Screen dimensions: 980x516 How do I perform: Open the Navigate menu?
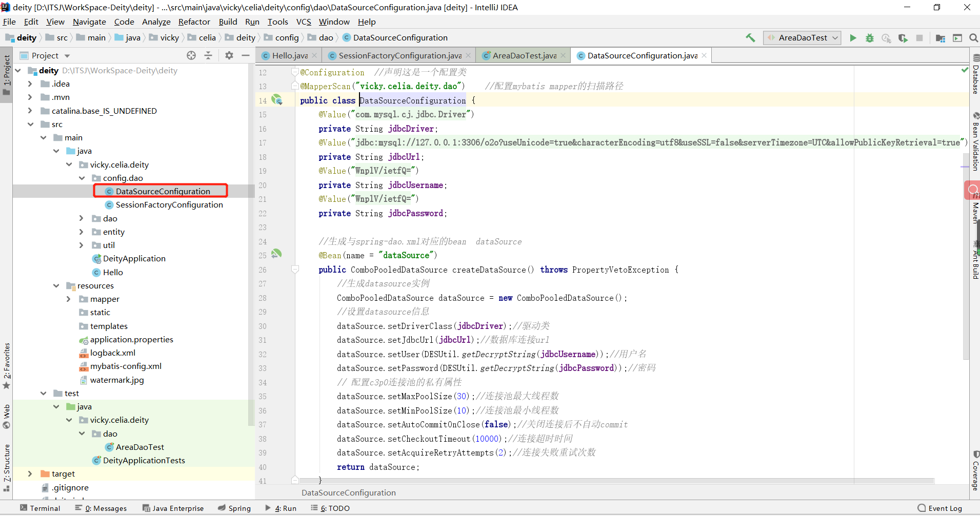pyautogui.click(x=89, y=22)
